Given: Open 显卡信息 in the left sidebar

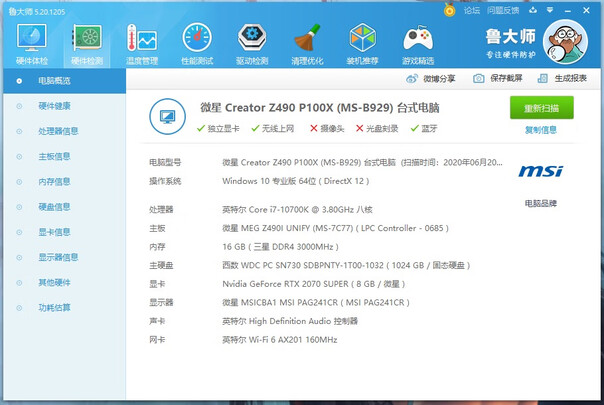Looking at the screenshot, I should [x=54, y=232].
